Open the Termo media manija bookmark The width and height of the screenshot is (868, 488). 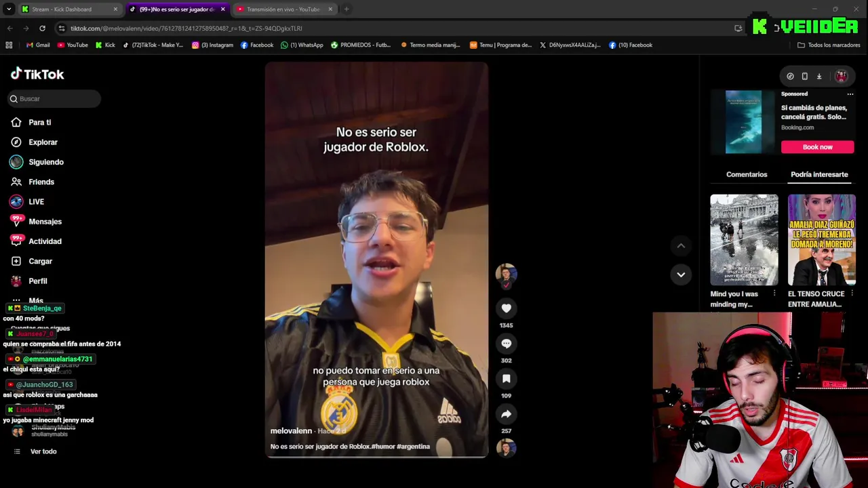431,45
